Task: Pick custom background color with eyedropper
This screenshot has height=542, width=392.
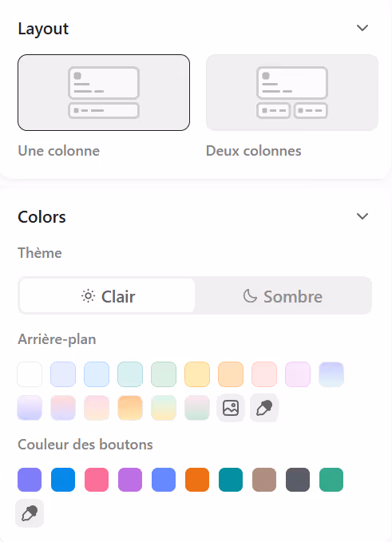Action: click(264, 408)
